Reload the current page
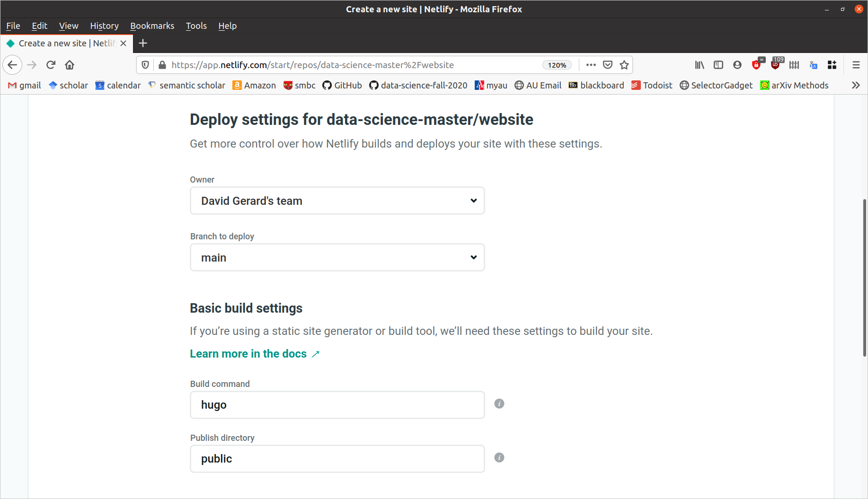The image size is (868, 499). [51, 65]
